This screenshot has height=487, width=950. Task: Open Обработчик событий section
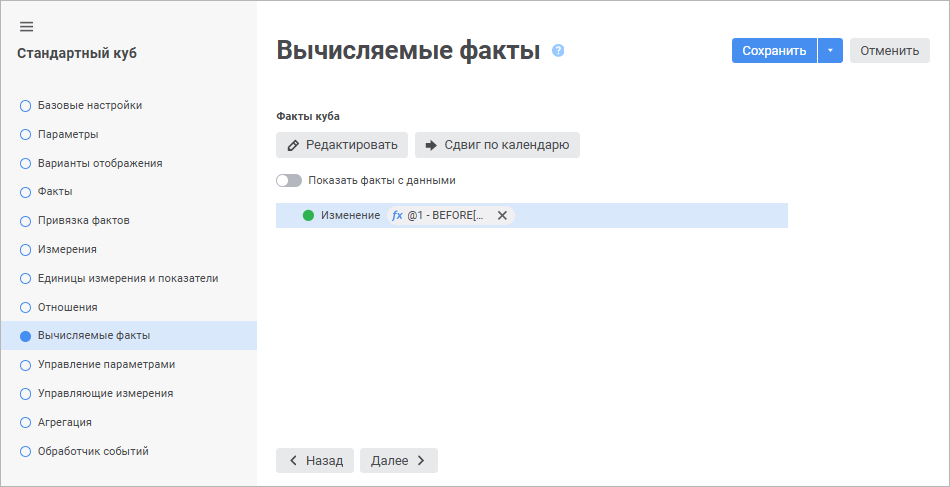[93, 451]
